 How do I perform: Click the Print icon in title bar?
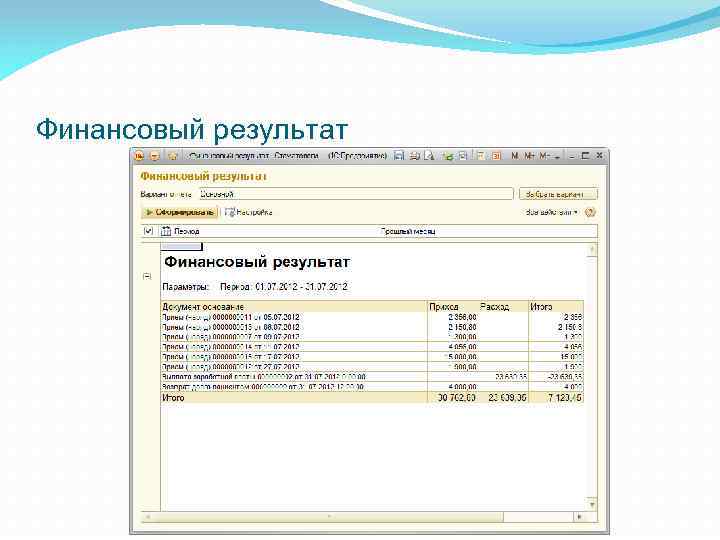(415, 156)
